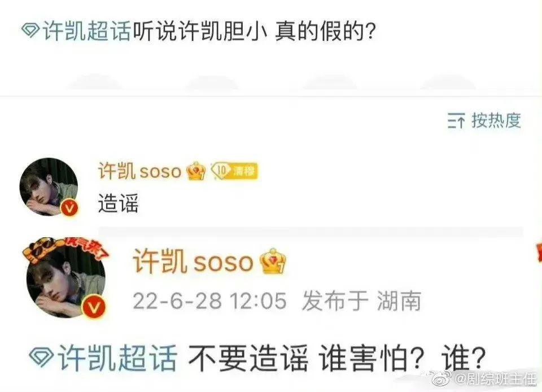542x392 pixels.
Task: Click the 22-6-28 12:05 timestamp
Action: [210, 300]
